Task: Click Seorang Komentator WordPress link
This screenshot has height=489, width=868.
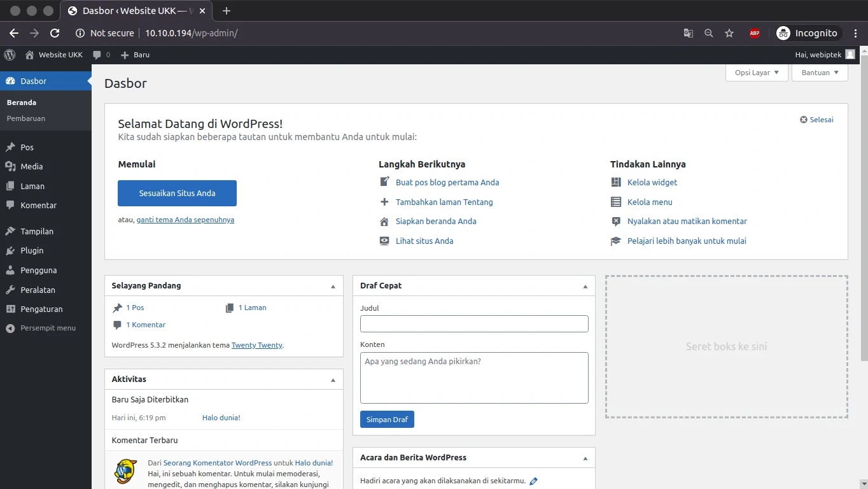Action: (218, 463)
